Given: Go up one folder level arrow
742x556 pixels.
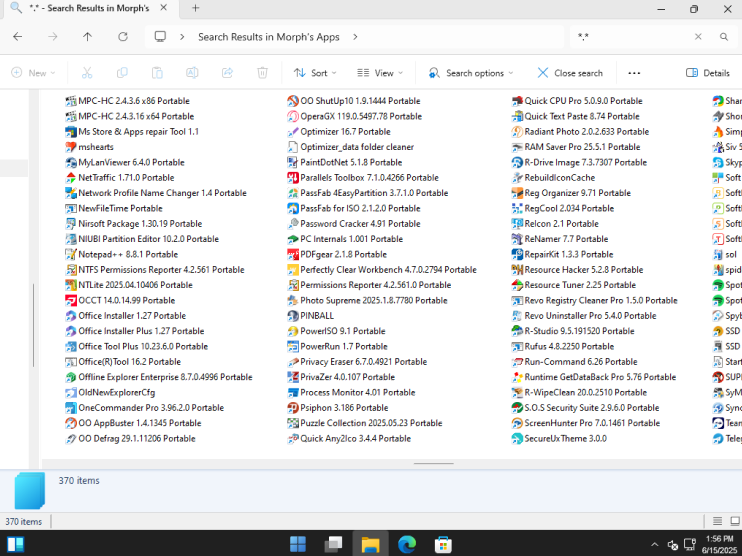Looking at the screenshot, I should point(88,36).
